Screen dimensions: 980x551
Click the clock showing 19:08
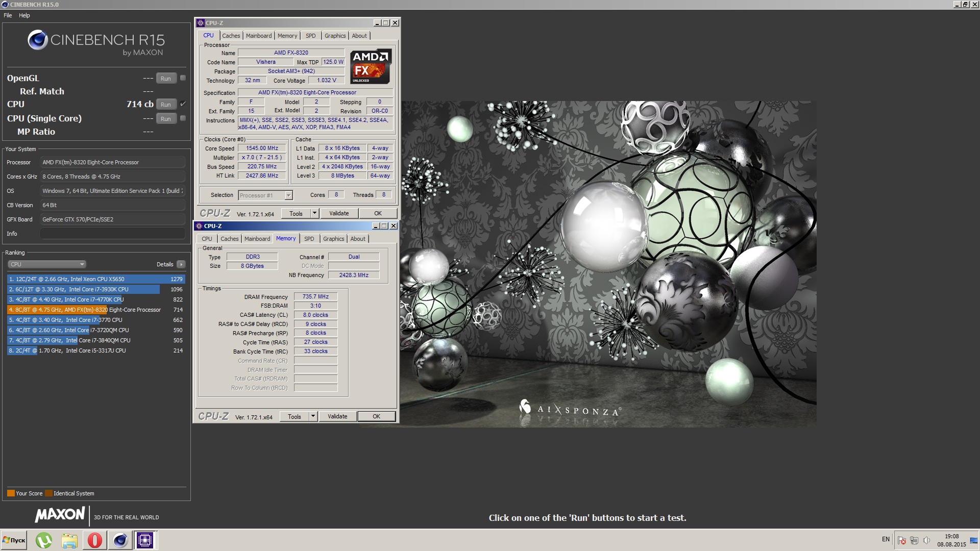click(951, 536)
